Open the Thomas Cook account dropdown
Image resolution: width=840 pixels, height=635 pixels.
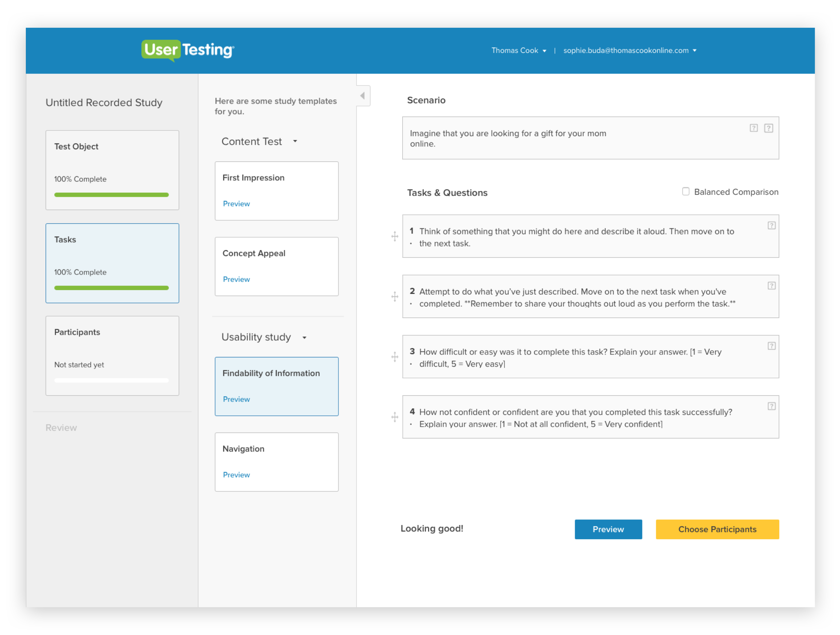pos(519,50)
